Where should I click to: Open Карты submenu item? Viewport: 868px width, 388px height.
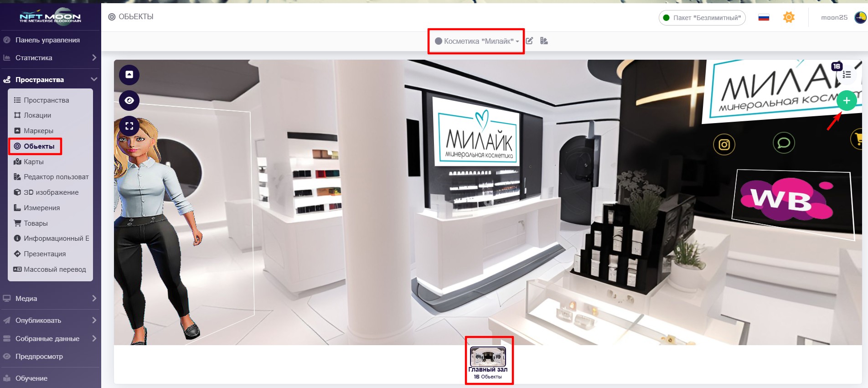click(x=34, y=162)
